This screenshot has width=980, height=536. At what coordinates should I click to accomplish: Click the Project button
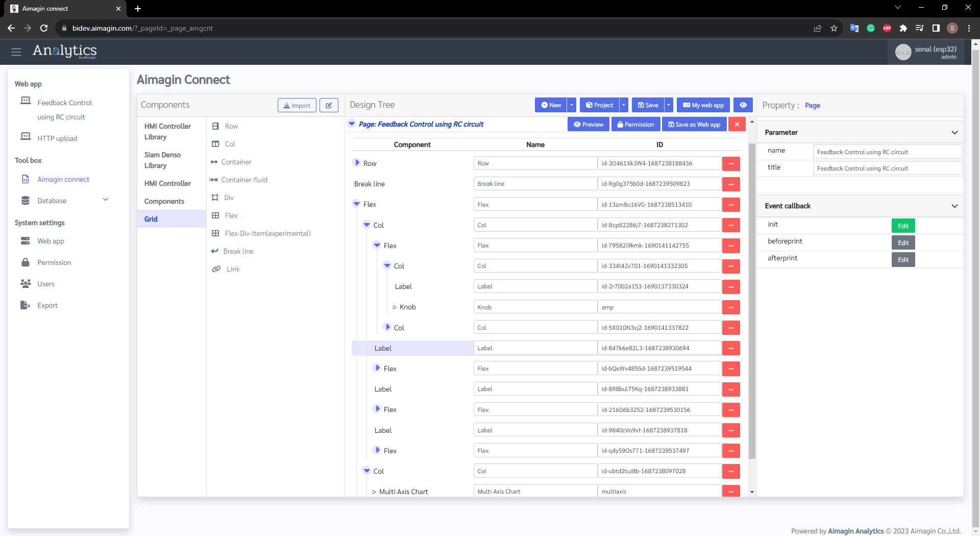tap(599, 105)
